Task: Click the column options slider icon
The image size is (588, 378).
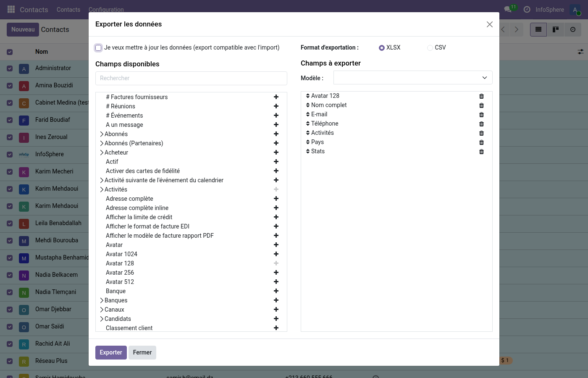Action: tap(581, 51)
